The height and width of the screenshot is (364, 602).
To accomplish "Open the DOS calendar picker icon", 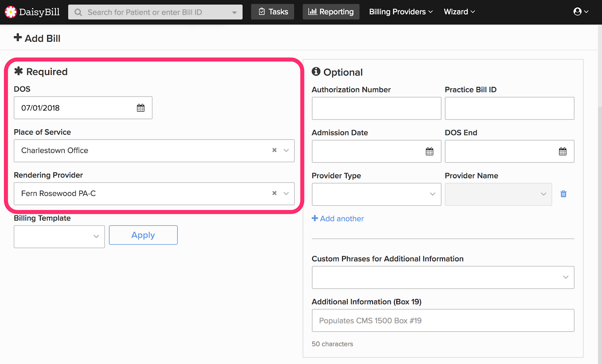I will (141, 108).
